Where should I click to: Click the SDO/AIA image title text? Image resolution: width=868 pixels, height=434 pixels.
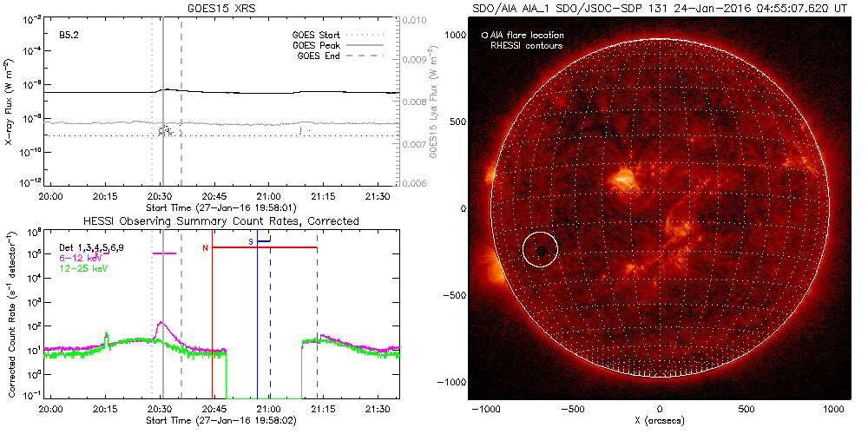pyautogui.click(x=660, y=9)
